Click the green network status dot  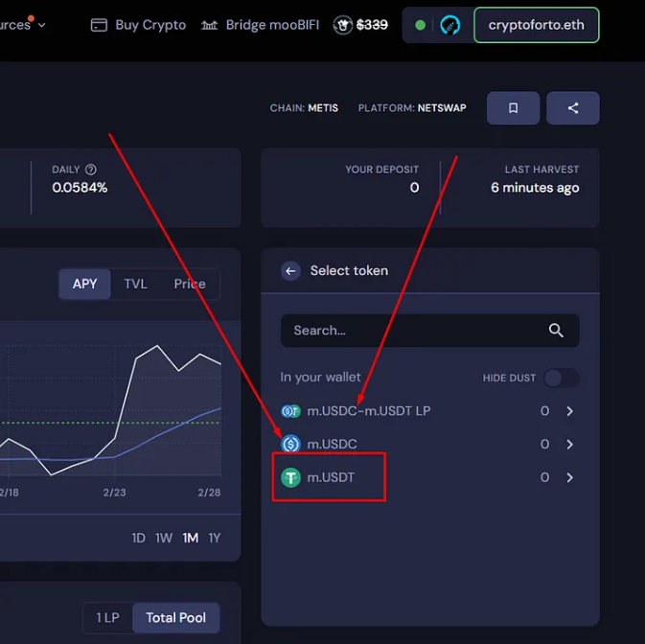pos(420,25)
